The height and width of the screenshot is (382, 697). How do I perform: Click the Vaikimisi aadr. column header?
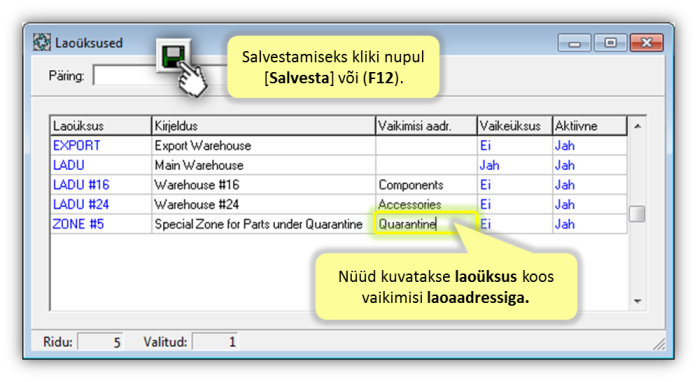[x=426, y=126]
